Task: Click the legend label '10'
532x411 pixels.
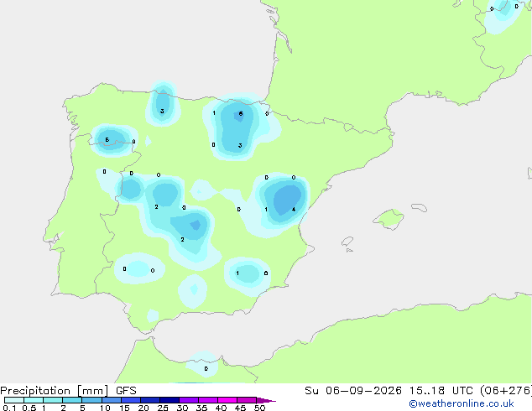Action: pos(105,408)
